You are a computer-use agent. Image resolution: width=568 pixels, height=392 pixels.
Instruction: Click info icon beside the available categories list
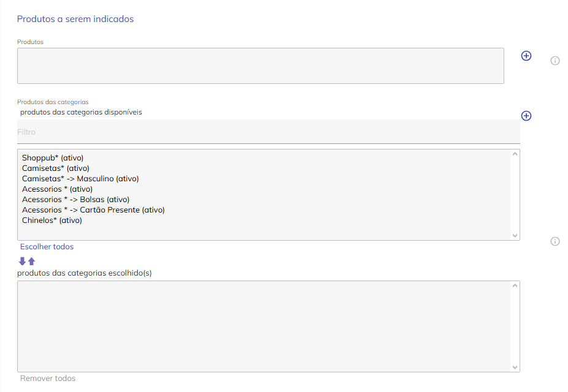tap(555, 241)
